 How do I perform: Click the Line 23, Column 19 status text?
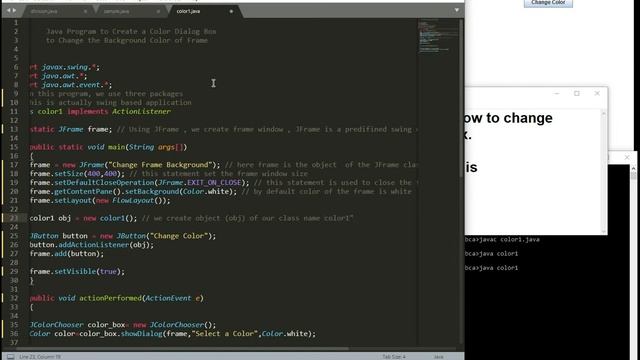point(40,357)
